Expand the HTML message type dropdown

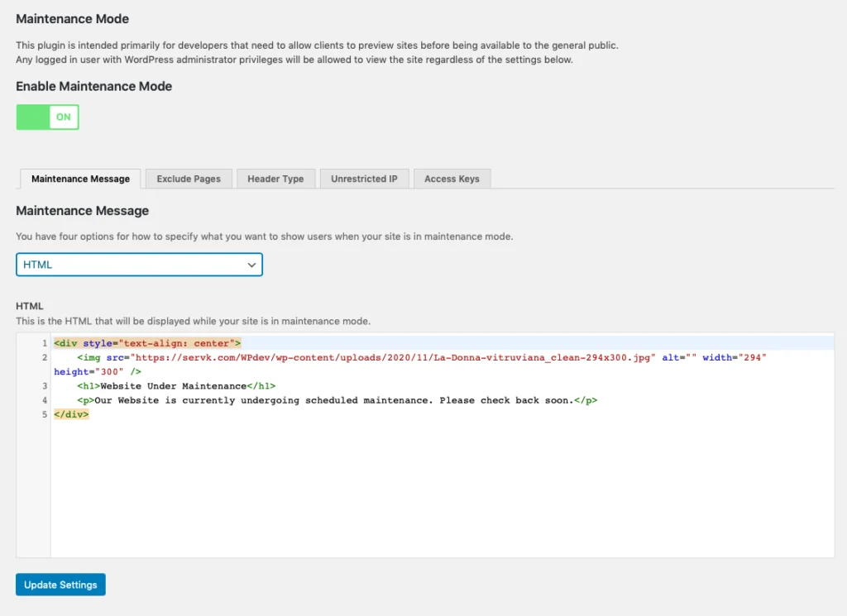pos(139,265)
